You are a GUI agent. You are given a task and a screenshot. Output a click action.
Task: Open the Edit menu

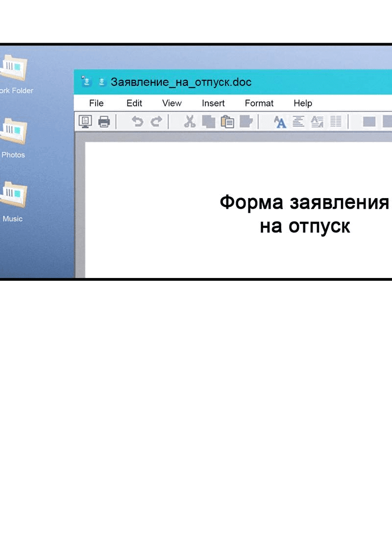[x=134, y=103]
